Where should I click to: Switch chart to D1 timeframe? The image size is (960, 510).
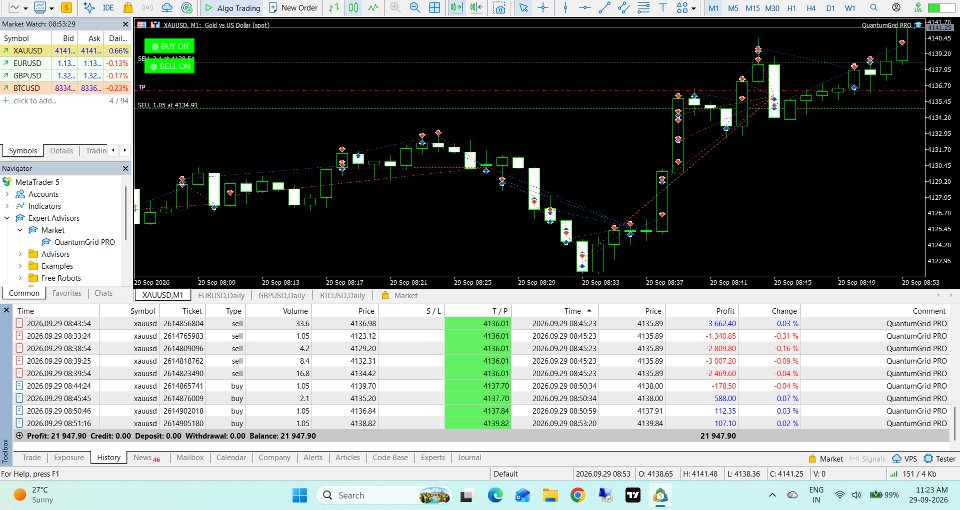[830, 8]
